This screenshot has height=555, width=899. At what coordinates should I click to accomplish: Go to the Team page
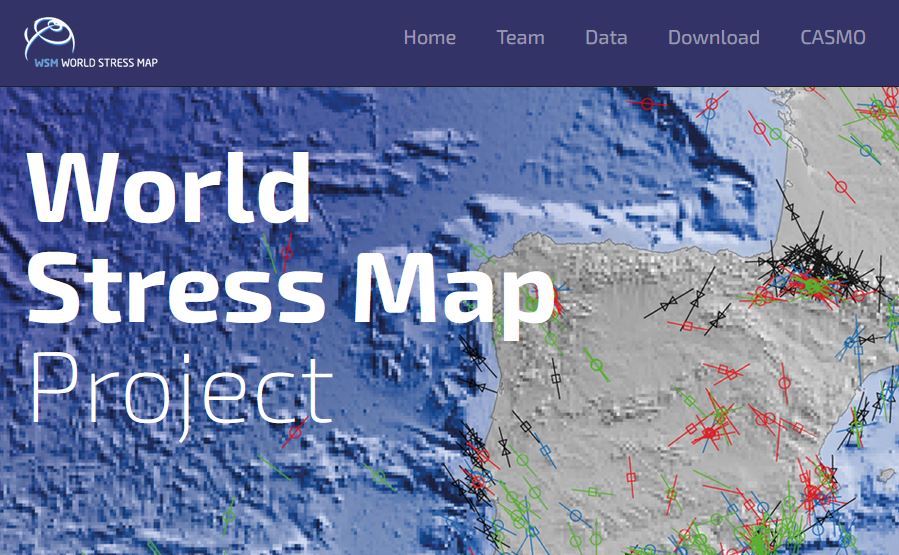(x=521, y=38)
